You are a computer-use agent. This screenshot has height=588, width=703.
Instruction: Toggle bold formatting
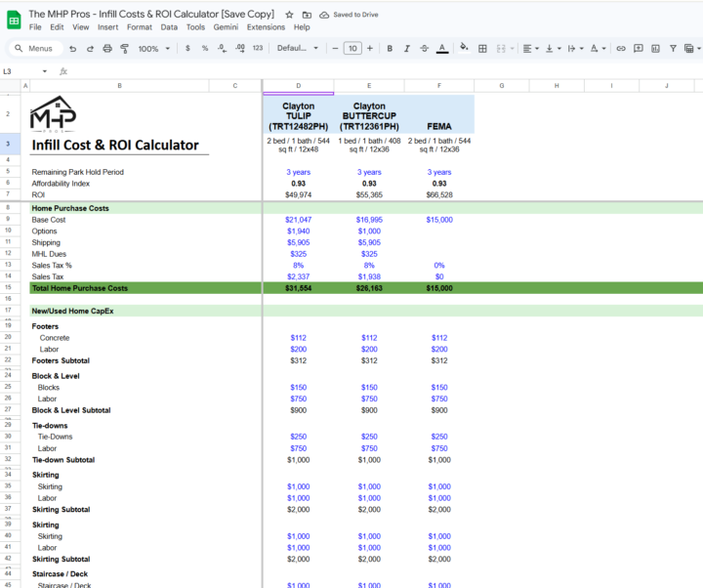pyautogui.click(x=390, y=49)
